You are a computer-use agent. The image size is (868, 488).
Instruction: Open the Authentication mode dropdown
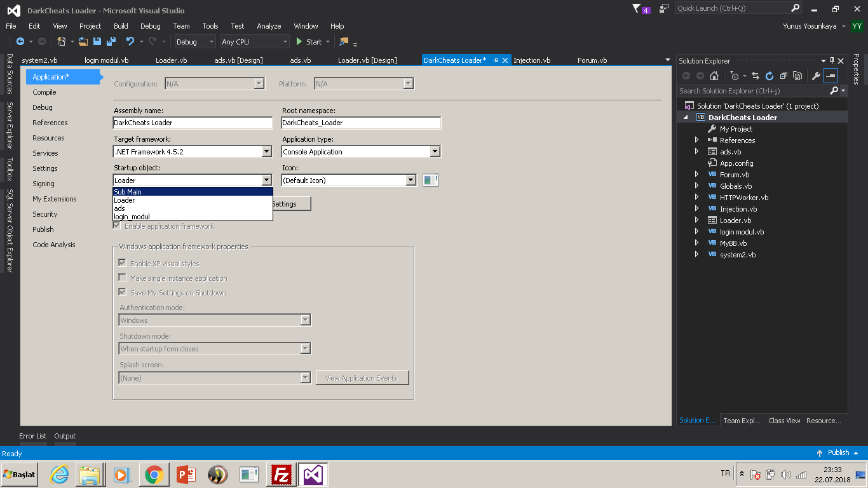click(x=306, y=320)
